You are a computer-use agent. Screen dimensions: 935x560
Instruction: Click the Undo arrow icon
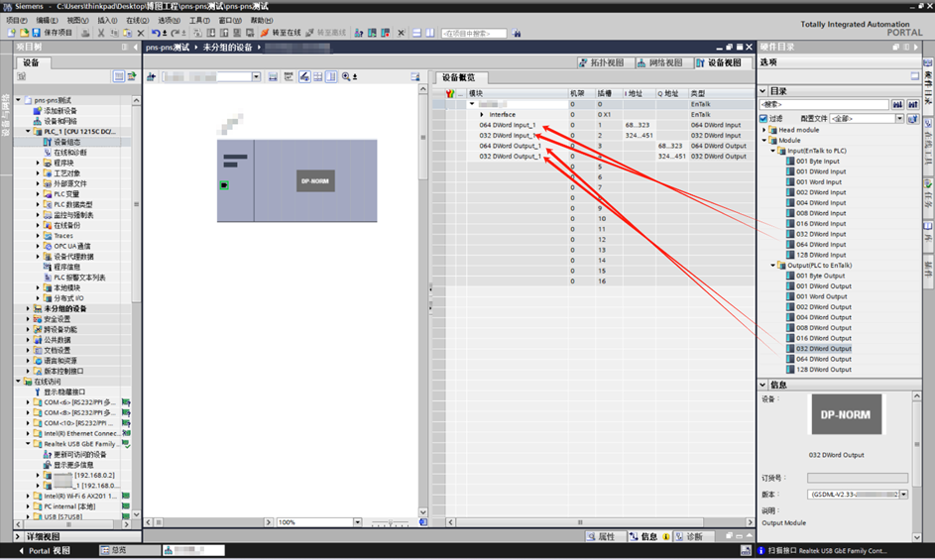[x=156, y=33]
